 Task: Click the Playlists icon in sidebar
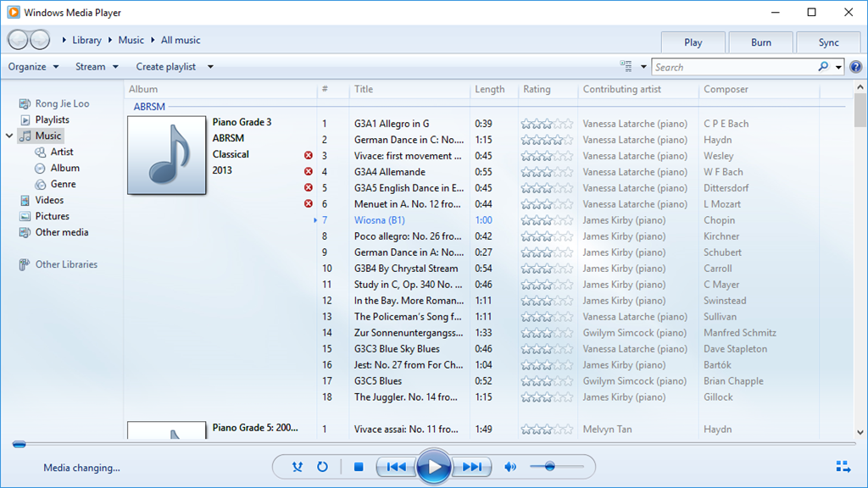click(25, 119)
